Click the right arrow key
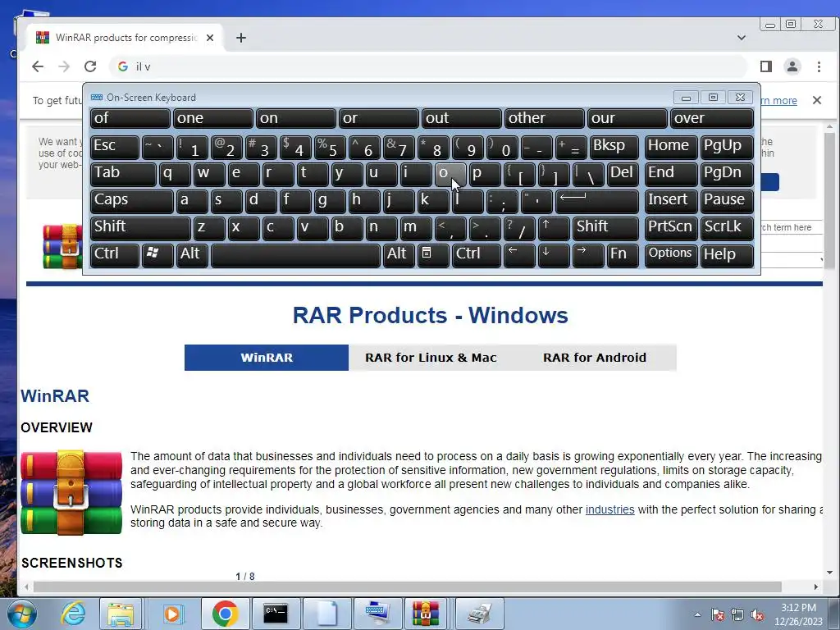840x630 pixels. 587,254
